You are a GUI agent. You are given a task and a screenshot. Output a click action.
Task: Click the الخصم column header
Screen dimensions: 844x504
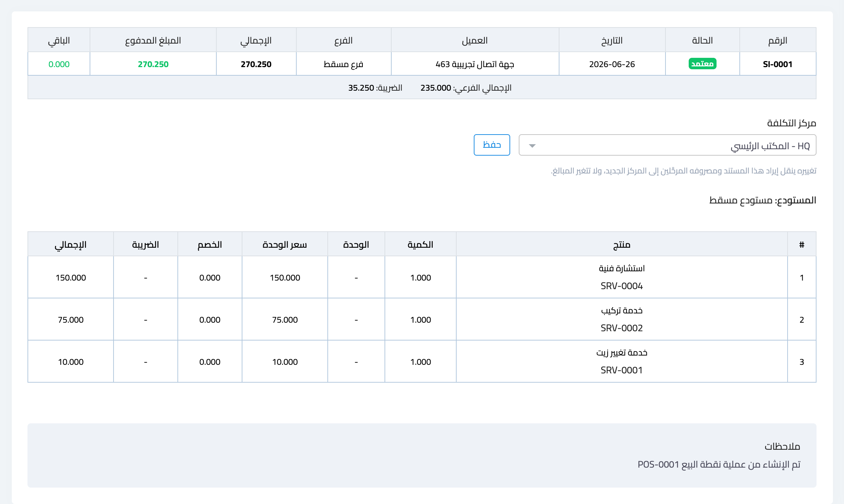(210, 245)
